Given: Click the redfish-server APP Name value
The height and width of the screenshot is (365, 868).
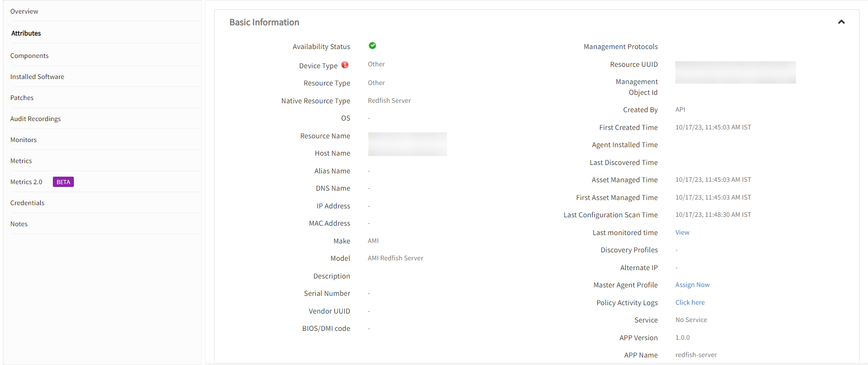Looking at the screenshot, I should tap(696, 355).
